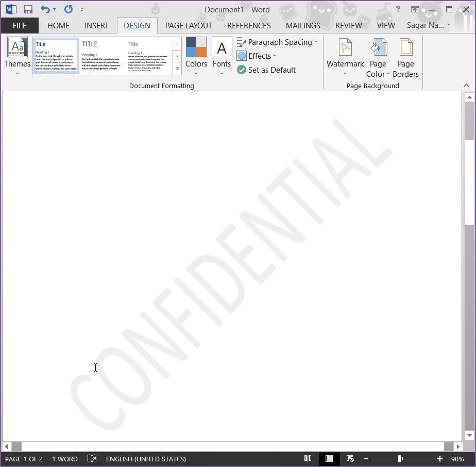Click vertical scrollbar up arrow

pyautogui.click(x=469, y=97)
